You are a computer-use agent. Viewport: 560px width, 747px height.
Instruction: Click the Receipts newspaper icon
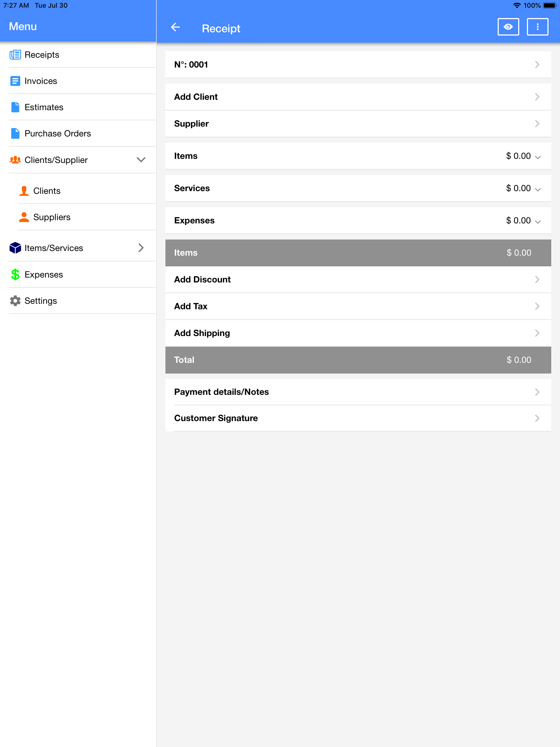point(15,55)
